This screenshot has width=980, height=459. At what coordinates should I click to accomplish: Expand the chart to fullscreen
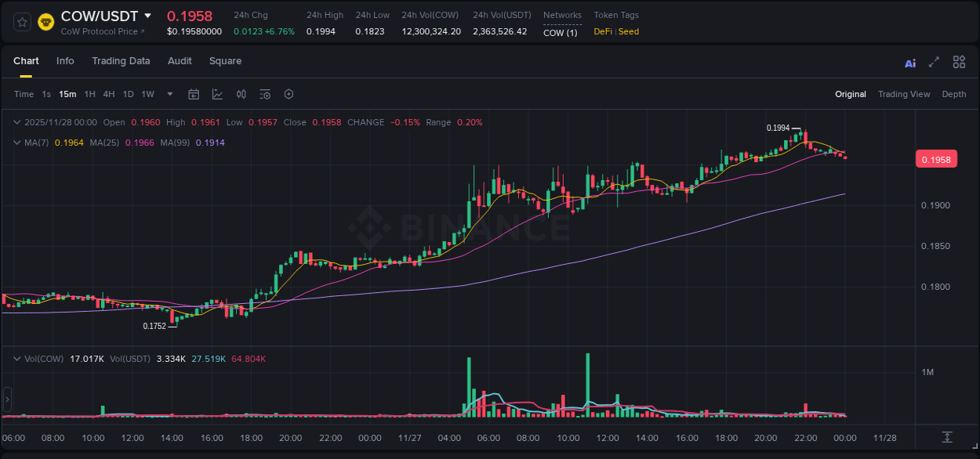point(933,62)
